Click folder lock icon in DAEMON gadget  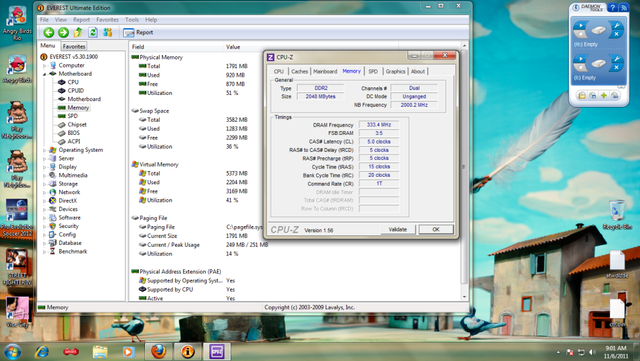coord(582,96)
